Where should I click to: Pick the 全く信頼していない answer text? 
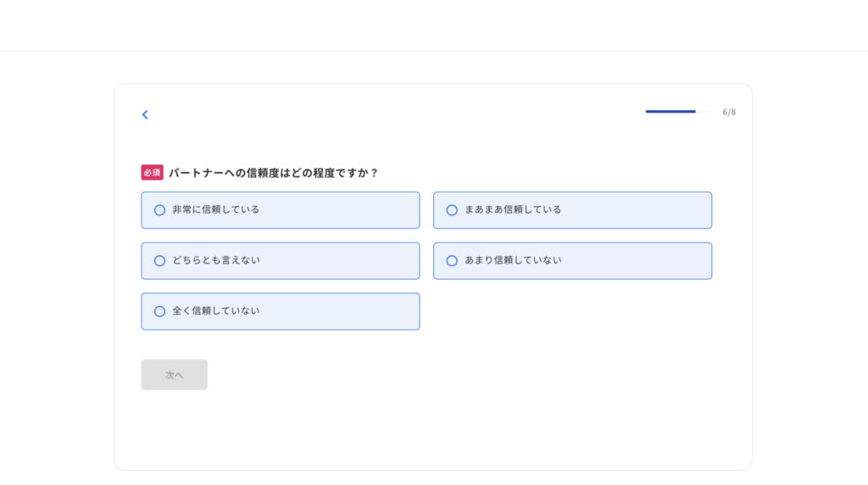click(216, 311)
